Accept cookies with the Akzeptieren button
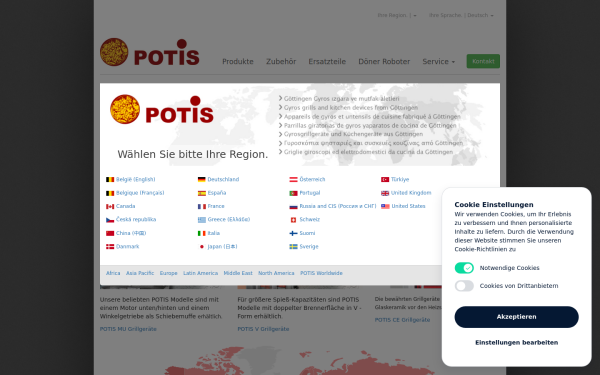Viewport: 600px width, 375px height. 516,317
